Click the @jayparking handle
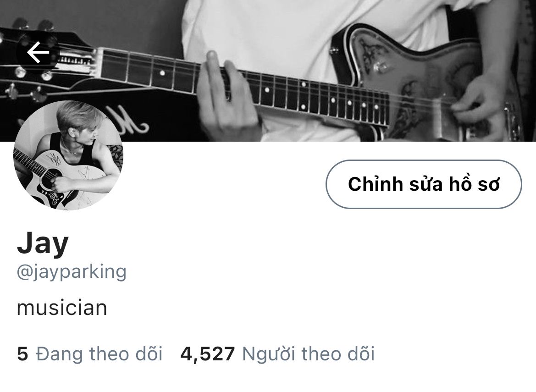This screenshot has height=392, width=536. (72, 272)
